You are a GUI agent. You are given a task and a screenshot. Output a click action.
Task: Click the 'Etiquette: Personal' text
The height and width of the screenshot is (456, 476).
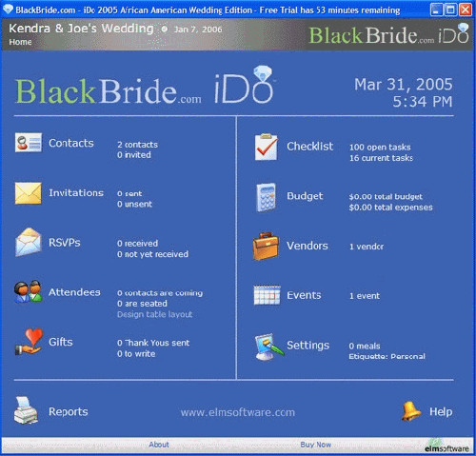[x=387, y=356]
